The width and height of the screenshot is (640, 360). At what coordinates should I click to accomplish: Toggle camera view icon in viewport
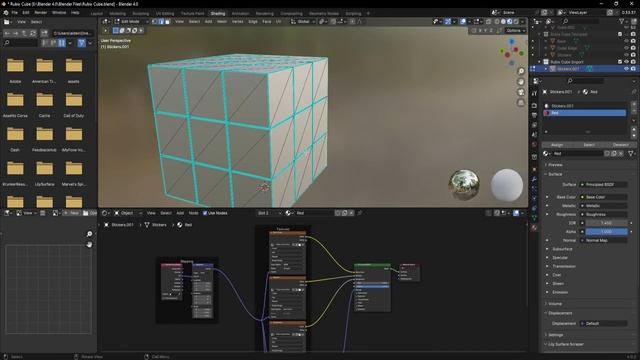[521, 92]
